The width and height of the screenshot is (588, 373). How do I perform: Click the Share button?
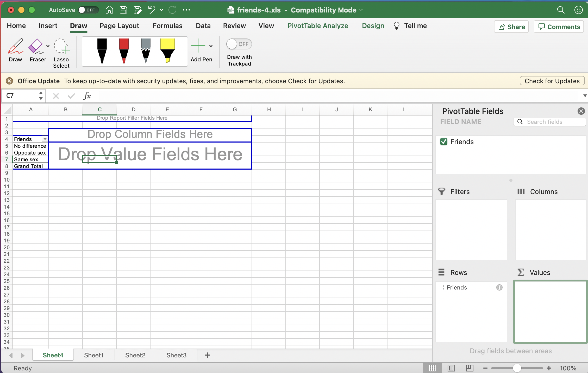coord(511,27)
